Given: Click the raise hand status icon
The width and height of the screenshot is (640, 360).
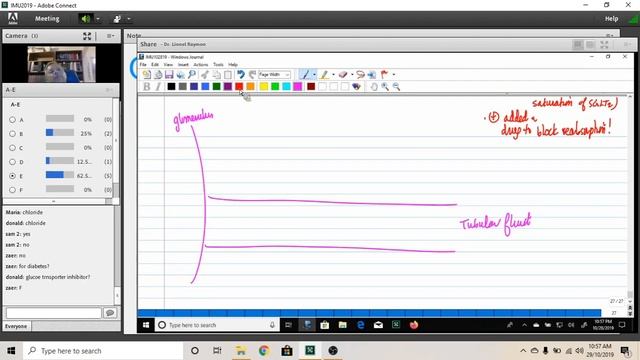Looking at the screenshot, I should click(x=117, y=19).
